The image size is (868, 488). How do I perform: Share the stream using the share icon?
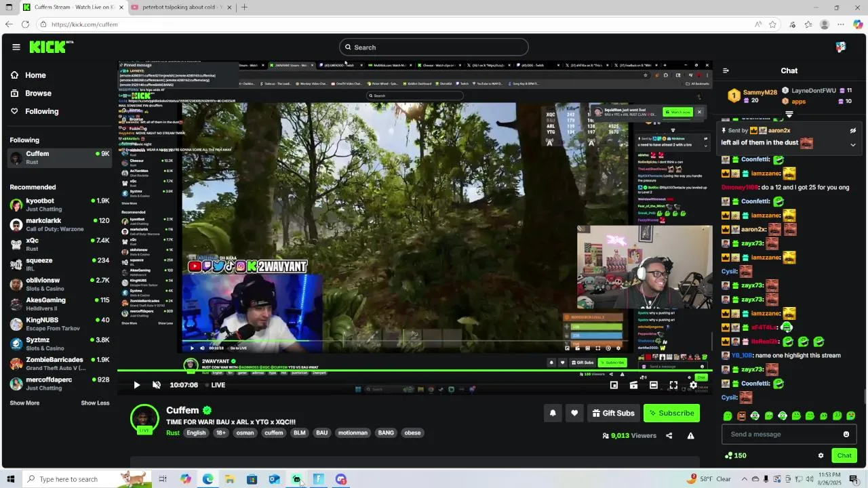click(x=669, y=436)
